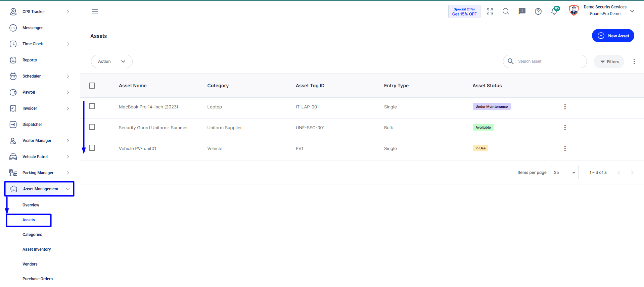Open options menu for Vehicle PV-unit01 row
Screen dimensions: 644x287
(565, 148)
